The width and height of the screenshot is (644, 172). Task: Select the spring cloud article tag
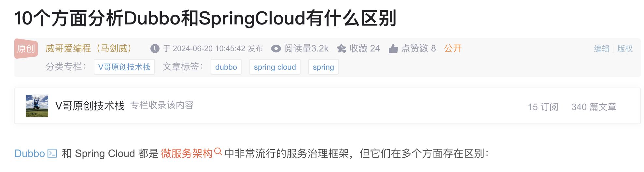[x=275, y=67]
